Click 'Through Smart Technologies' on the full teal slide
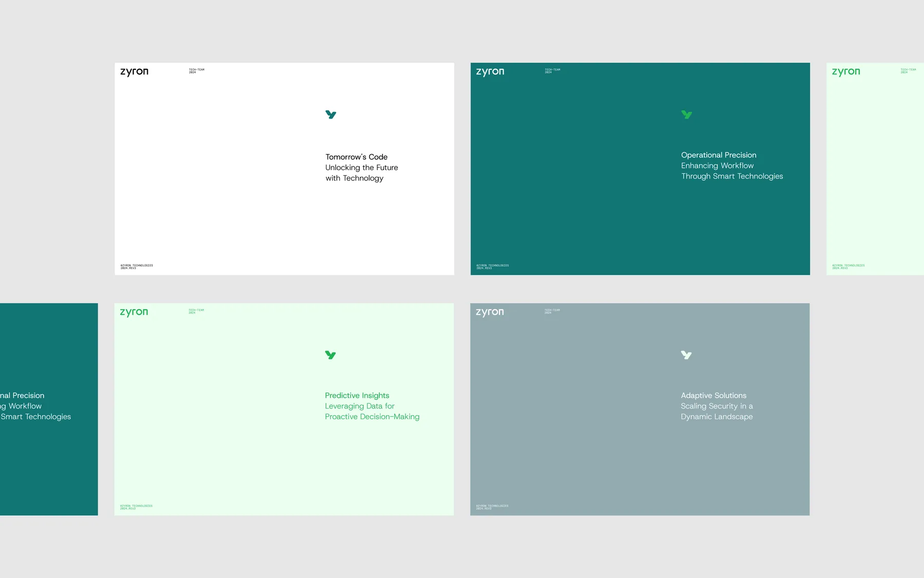 [732, 176]
